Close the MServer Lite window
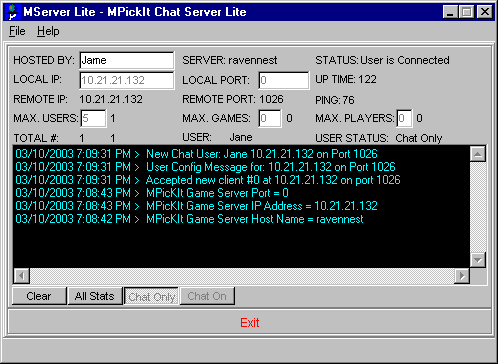This screenshot has height=364, width=498. (485, 12)
